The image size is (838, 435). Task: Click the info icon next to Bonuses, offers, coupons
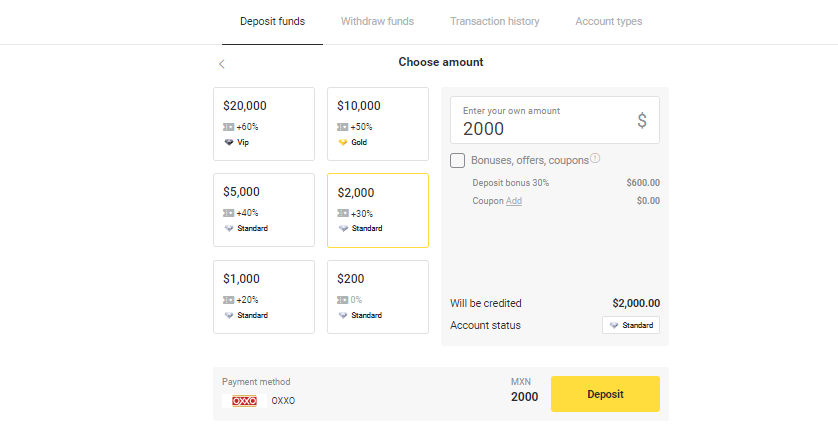(595, 159)
